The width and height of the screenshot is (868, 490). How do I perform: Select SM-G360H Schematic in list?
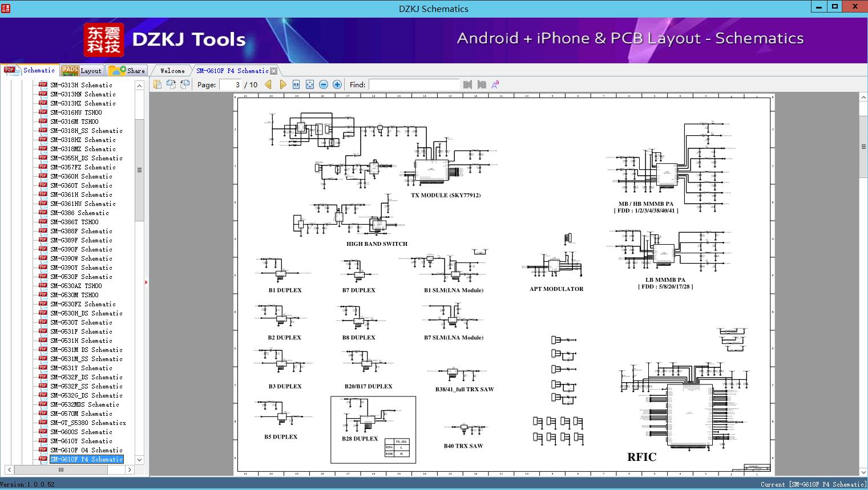(81, 176)
